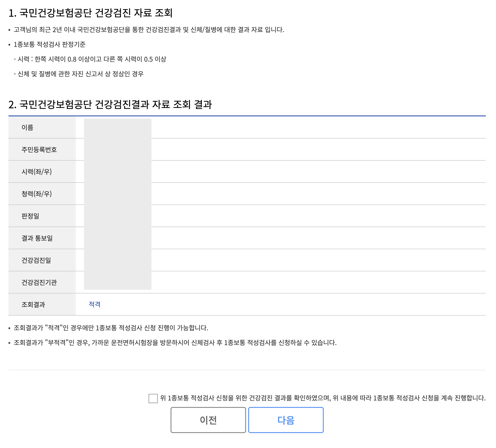Image resolution: width=496 pixels, height=448 pixels.
Task: Check the health checkup confirmation checkbox
Action: pyautogui.click(x=153, y=398)
